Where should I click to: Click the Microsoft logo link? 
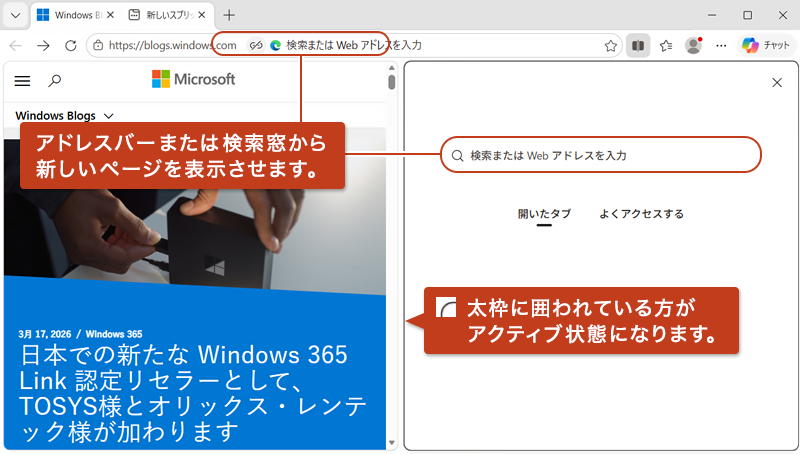point(193,79)
